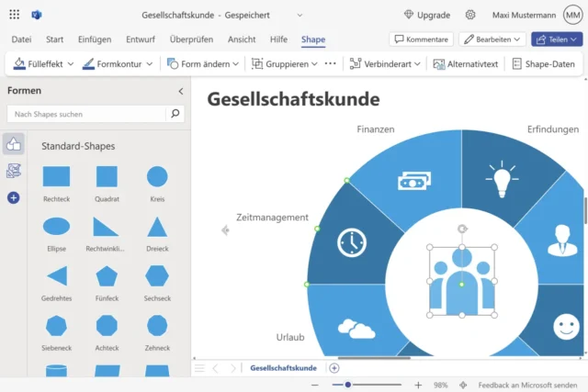588x392 pixels.
Task: Click the Kommentare button
Action: [421, 39]
